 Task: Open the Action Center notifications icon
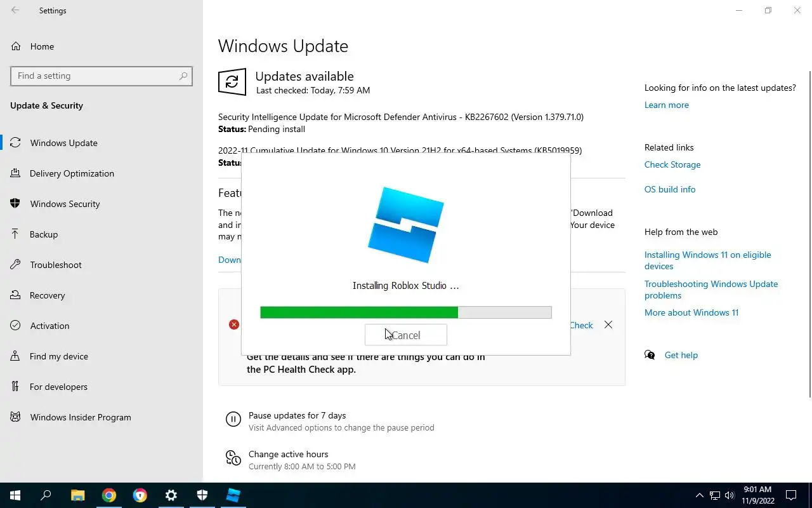pos(791,495)
